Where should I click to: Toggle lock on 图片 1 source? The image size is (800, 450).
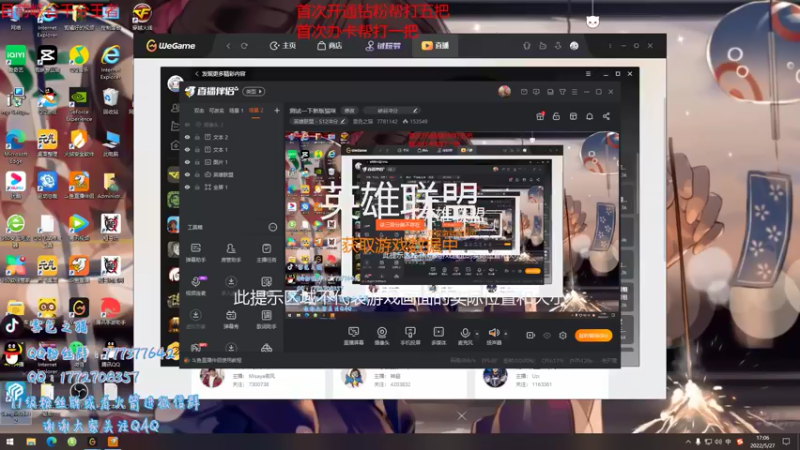197,162
